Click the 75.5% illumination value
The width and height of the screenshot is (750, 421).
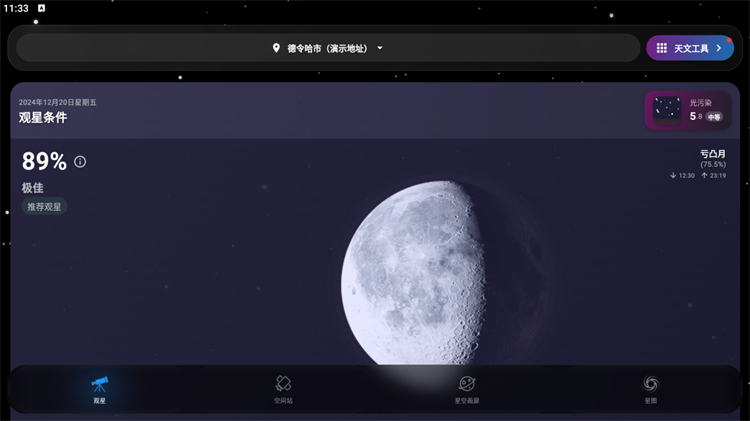pyautogui.click(x=713, y=165)
